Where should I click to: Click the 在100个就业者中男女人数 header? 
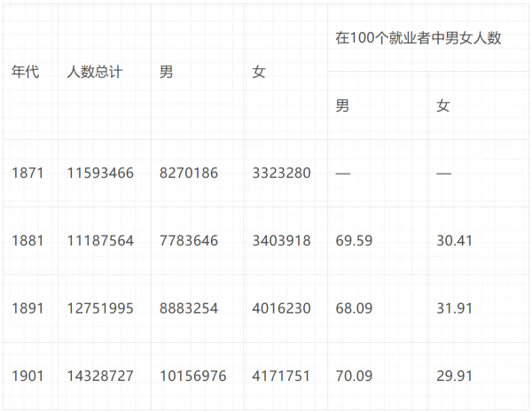tap(428, 37)
